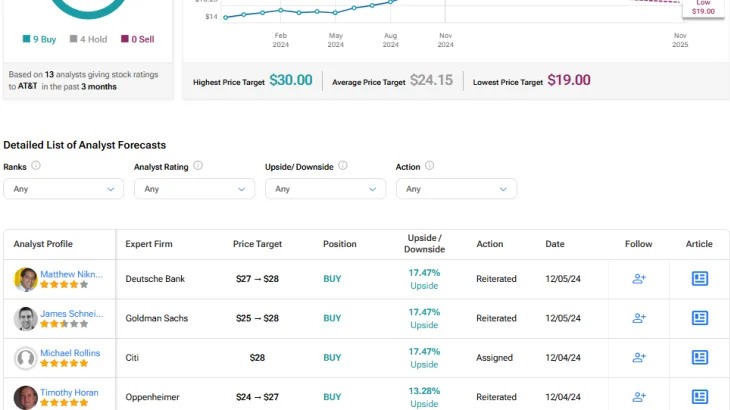730x410 pixels.
Task: Show info tooltip next to Upside/ Downside
Action: tap(343, 166)
